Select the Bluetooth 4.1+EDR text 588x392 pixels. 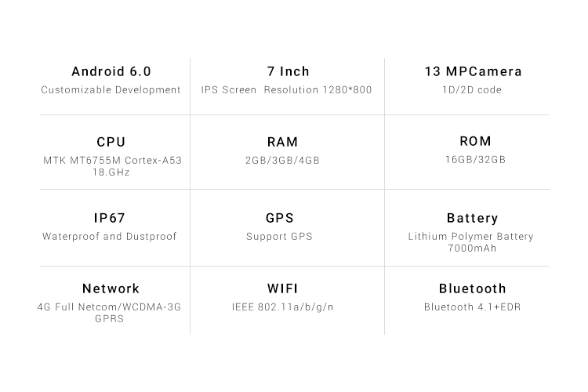[472, 307]
